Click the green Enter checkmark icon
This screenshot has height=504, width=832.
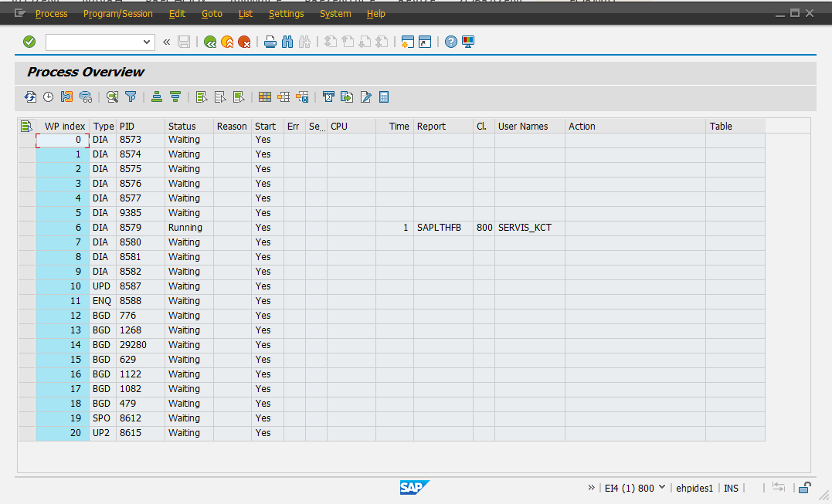click(29, 42)
